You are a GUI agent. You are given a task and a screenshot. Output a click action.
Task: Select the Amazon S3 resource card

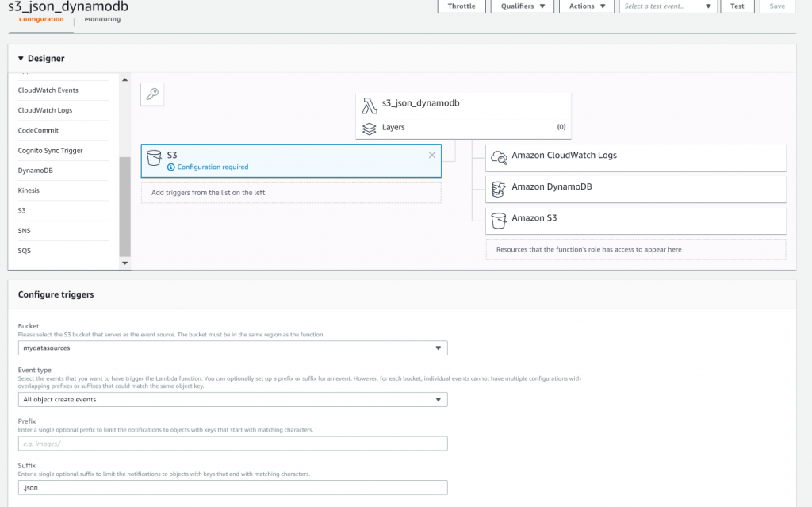coord(636,221)
